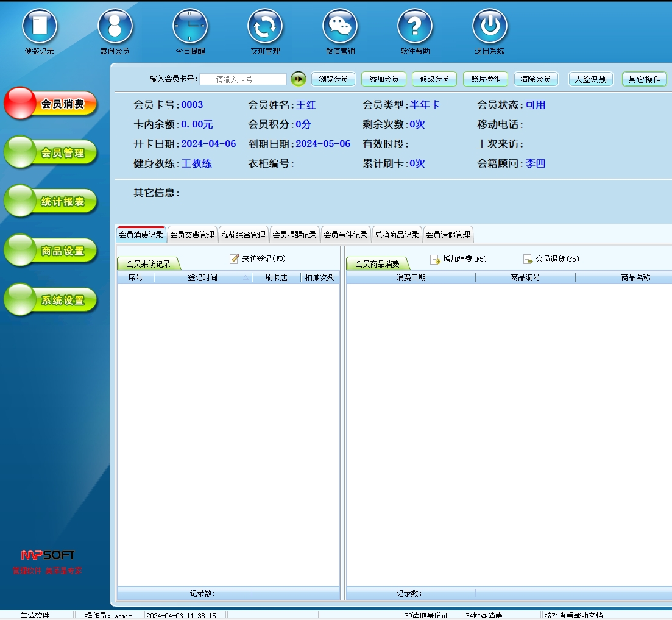Launch 微信营销 WeChat marketing icon
The width and height of the screenshot is (672, 620).
point(340,27)
